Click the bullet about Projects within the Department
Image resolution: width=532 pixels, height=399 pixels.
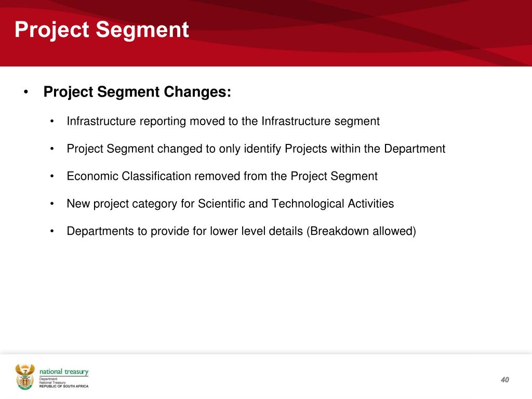click(x=256, y=149)
